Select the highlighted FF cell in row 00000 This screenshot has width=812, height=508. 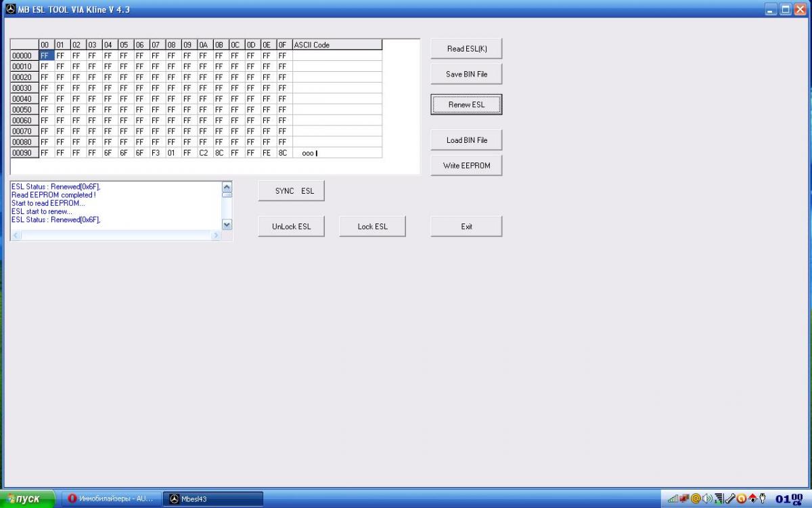point(46,56)
